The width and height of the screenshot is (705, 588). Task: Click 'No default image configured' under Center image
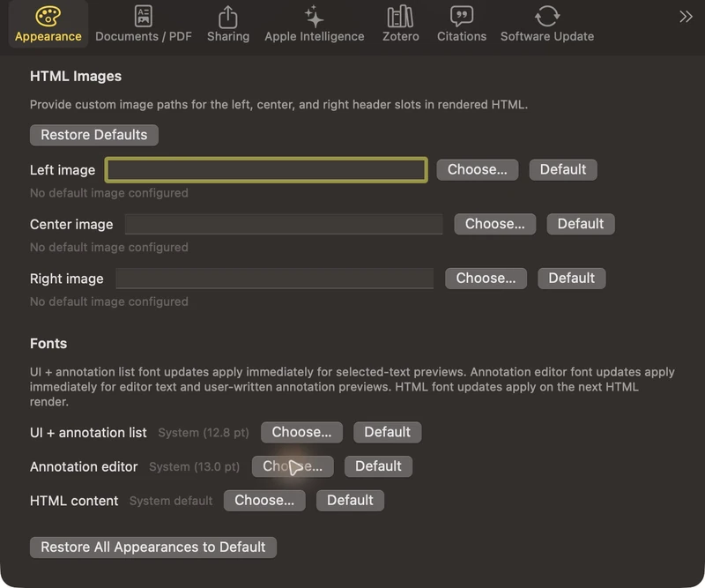108,248
